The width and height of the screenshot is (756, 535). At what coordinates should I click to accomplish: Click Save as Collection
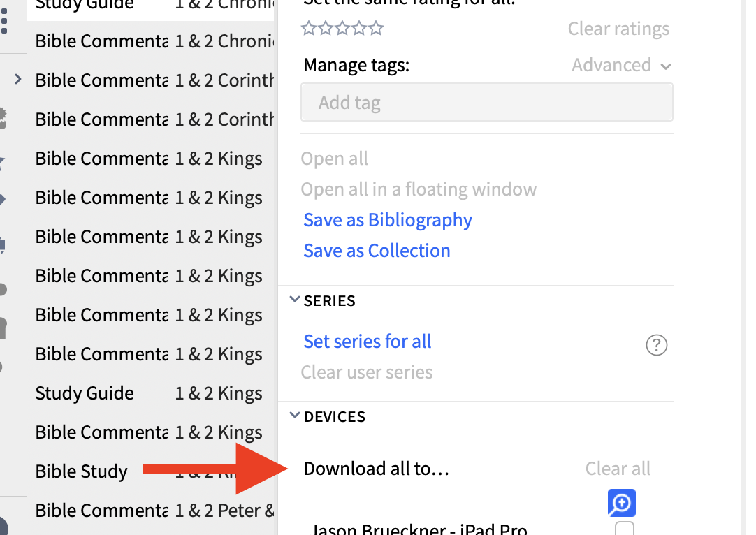tap(377, 250)
